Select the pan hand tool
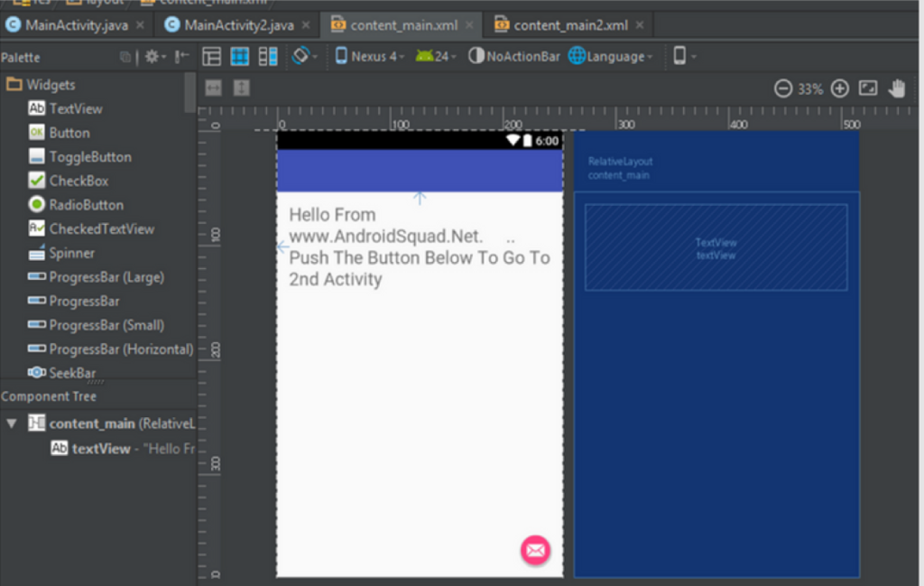Viewport: 924px width, 586px height. [x=897, y=88]
